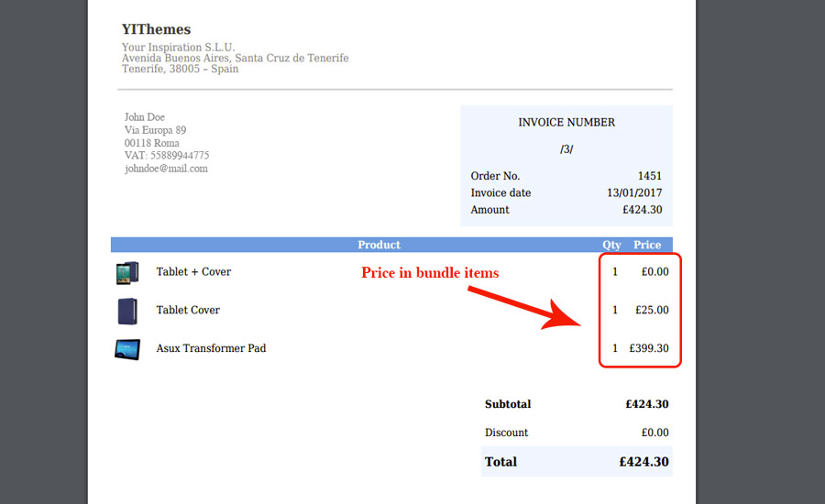This screenshot has width=825, height=504.
Task: Click the INVOICE NUMBER heading
Action: (566, 122)
